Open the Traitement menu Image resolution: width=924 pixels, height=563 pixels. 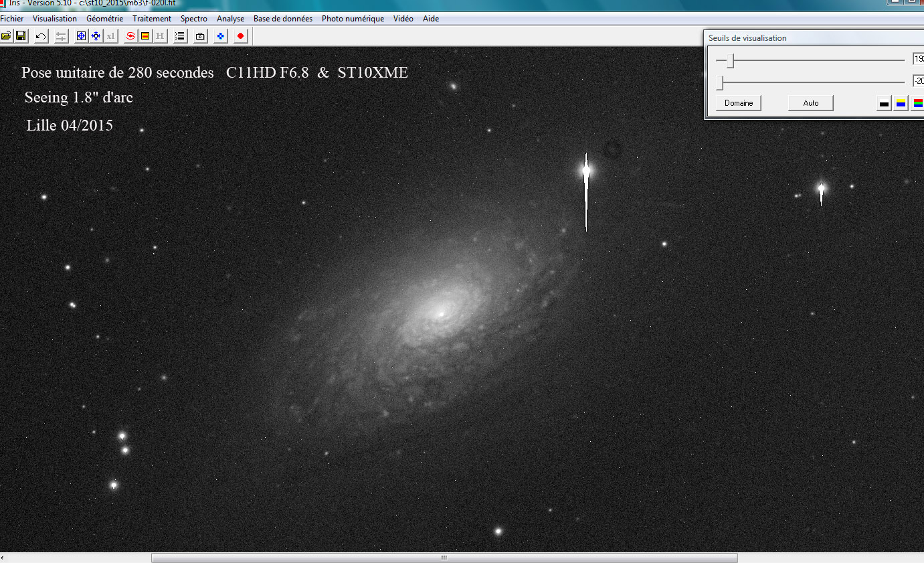click(x=152, y=19)
